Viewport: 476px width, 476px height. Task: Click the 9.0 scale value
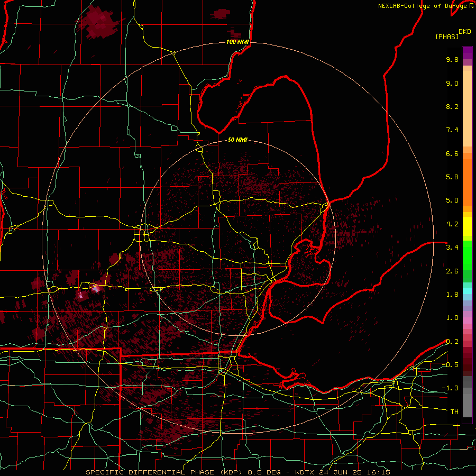pos(452,83)
